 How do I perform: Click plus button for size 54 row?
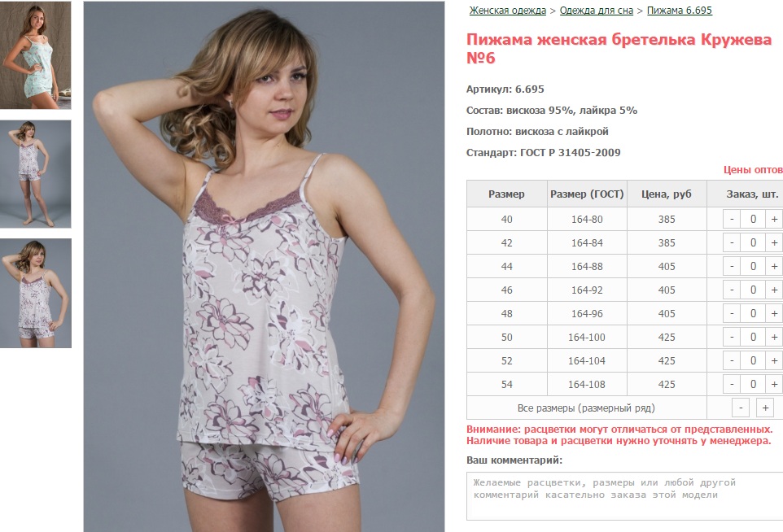click(774, 384)
